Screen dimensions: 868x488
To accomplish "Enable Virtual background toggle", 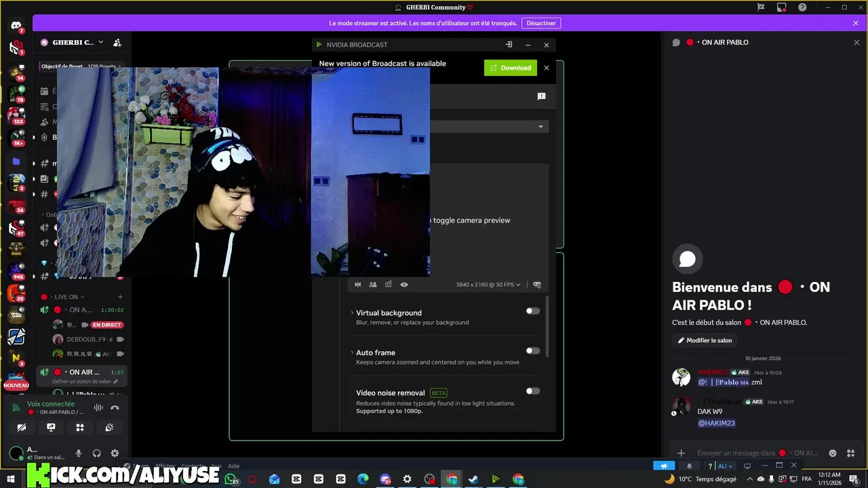I will (533, 311).
